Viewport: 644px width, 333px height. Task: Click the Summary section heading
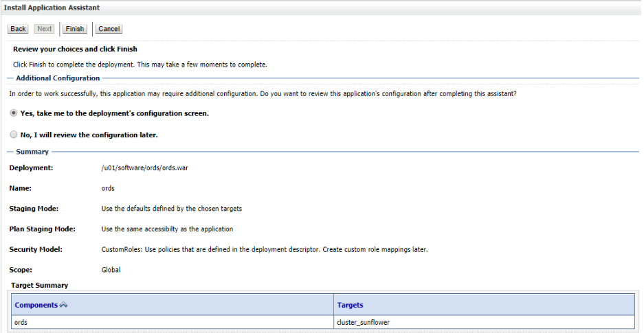[x=32, y=152]
